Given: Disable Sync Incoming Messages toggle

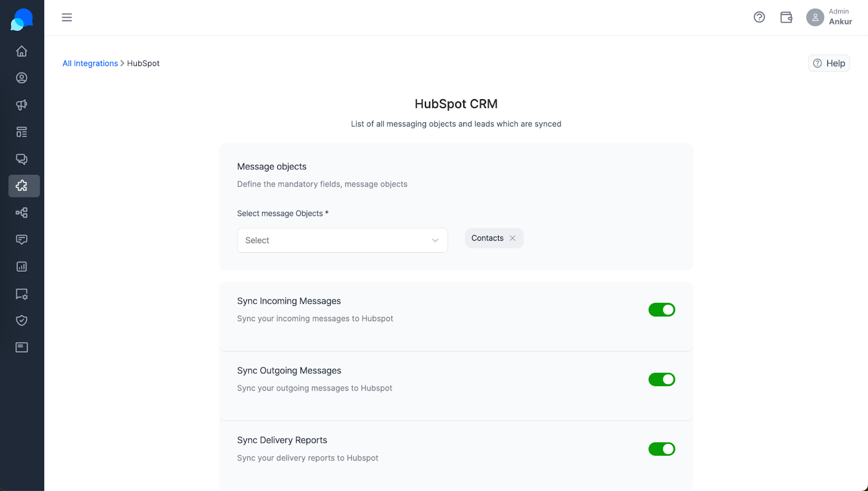Looking at the screenshot, I should (x=662, y=310).
